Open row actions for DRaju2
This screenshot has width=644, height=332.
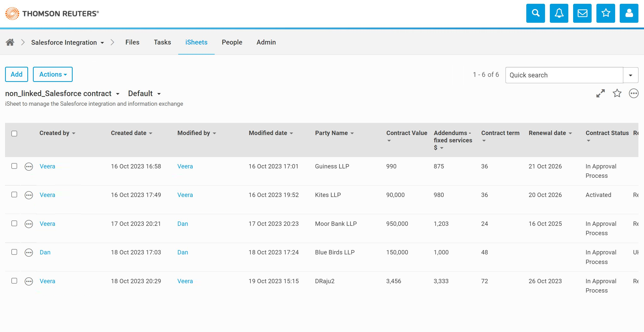[x=29, y=281]
